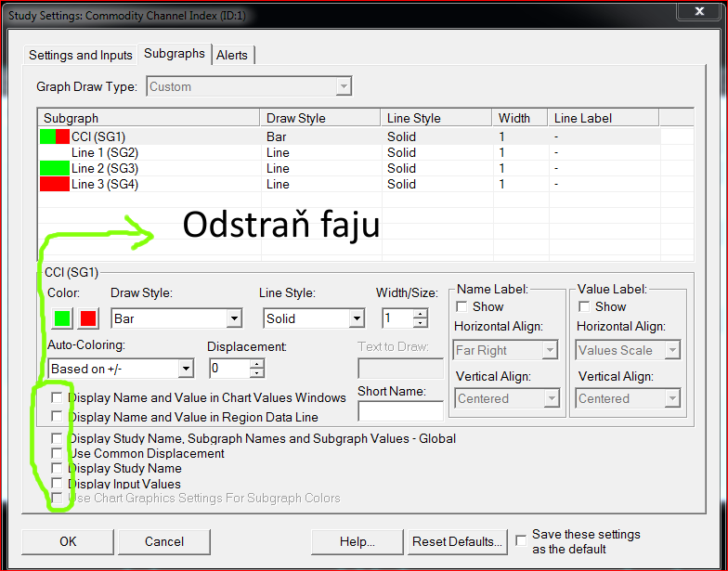Enable Display Study Name checkbox
This screenshot has width=728, height=571.
pyautogui.click(x=57, y=468)
